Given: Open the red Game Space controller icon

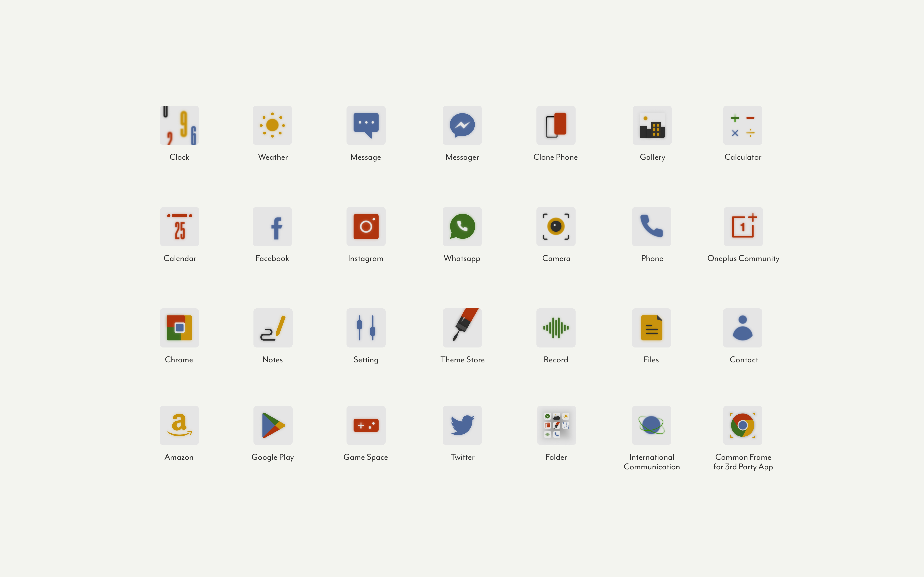Looking at the screenshot, I should 366,425.
